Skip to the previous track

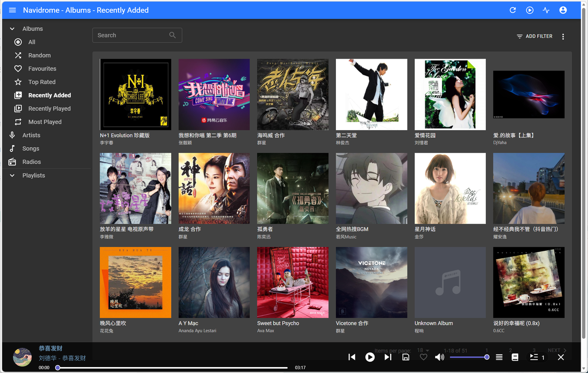[x=352, y=357]
